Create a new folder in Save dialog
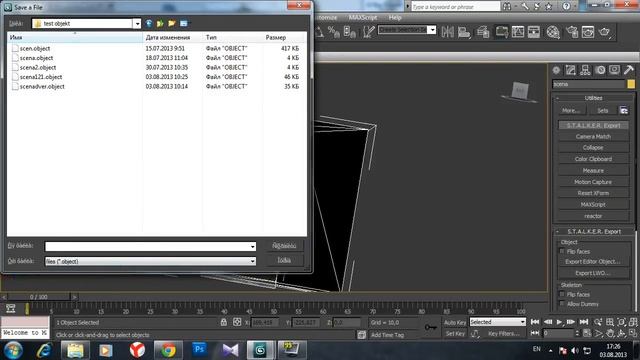This screenshot has height=360, width=640. coord(172,24)
